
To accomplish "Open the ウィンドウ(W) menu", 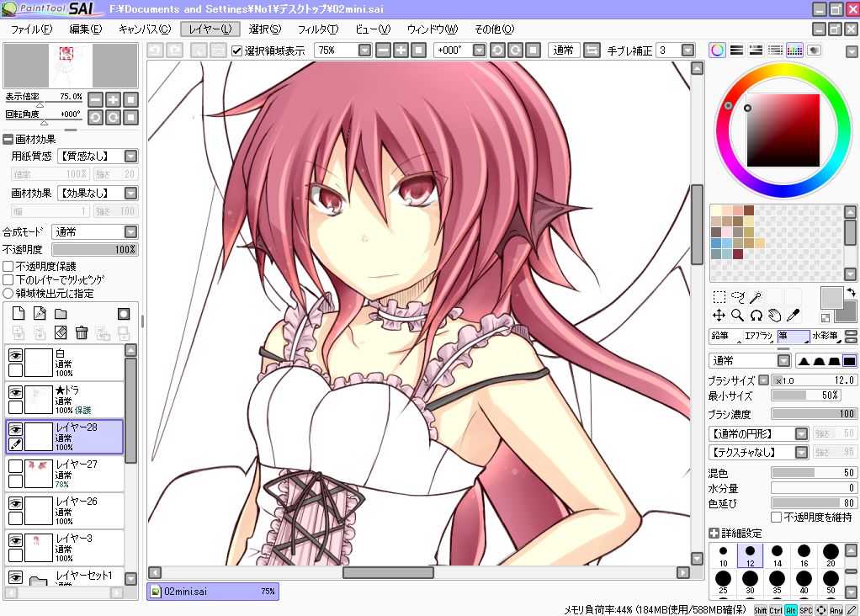I will point(433,29).
